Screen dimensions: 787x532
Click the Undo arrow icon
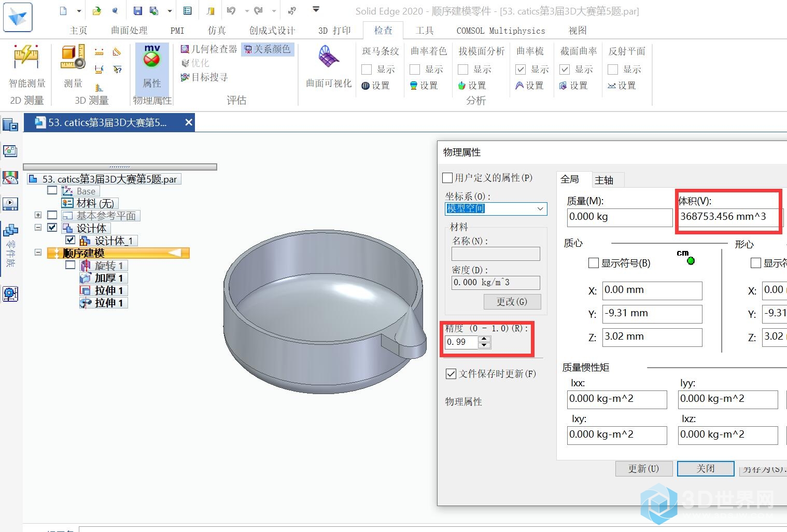click(x=231, y=10)
